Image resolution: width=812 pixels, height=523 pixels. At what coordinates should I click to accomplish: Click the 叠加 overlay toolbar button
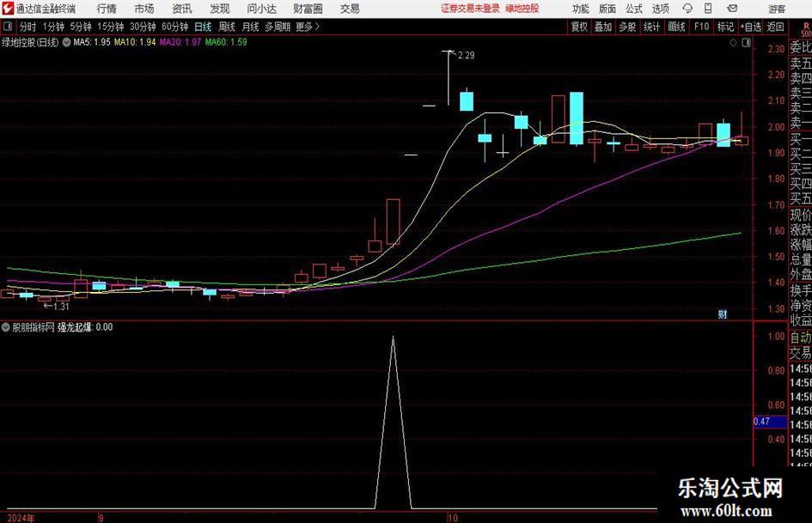click(603, 27)
